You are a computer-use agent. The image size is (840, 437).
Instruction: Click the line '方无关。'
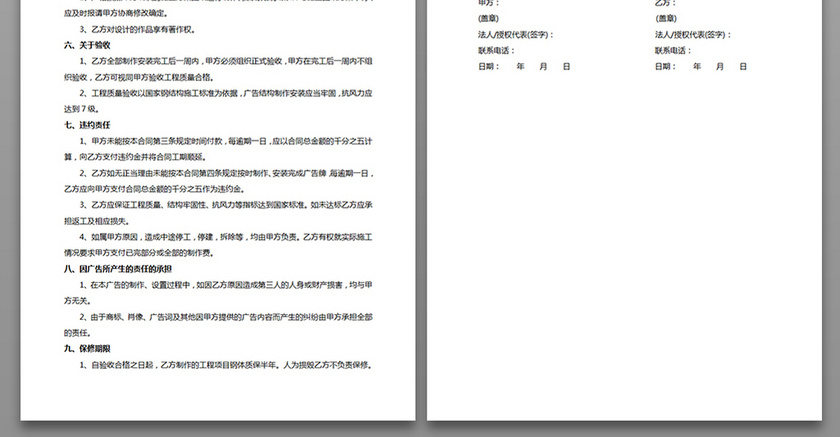point(78,301)
